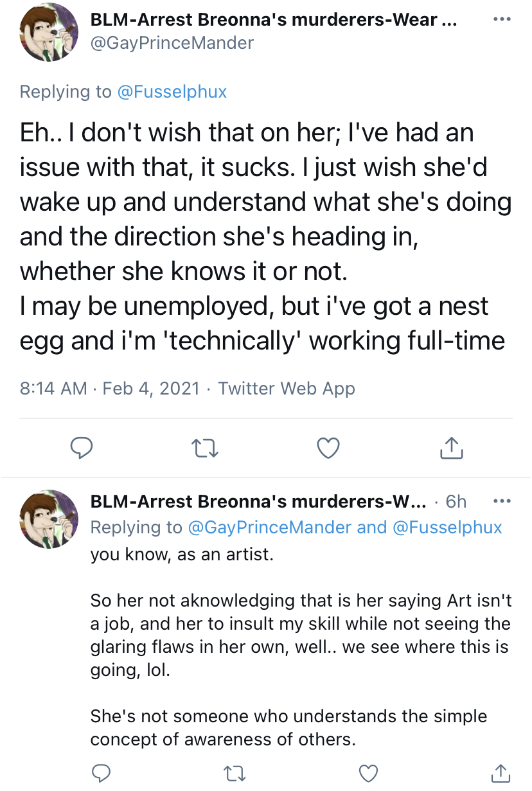The width and height of the screenshot is (532, 791).
Task: Open @Fusselphux profile link in main tweet
Action: [x=172, y=92]
